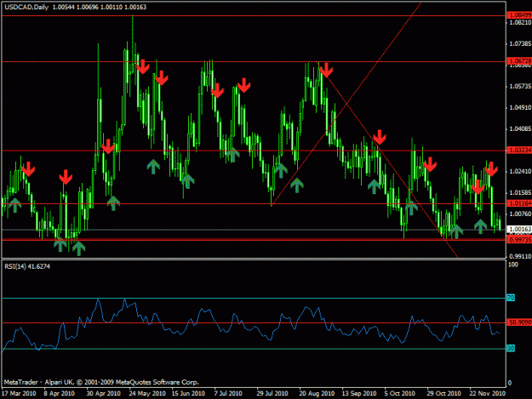
Task: Click the 1.00760 price axis value
Action: pyautogui.click(x=520, y=214)
